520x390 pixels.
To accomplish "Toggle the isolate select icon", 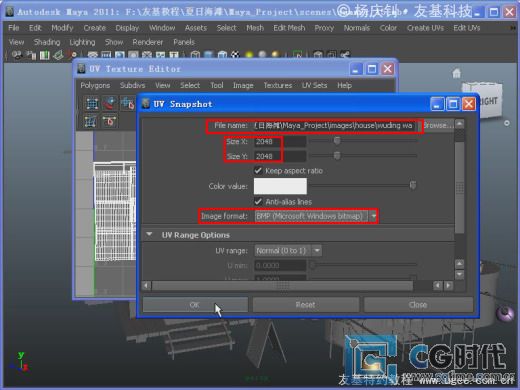I will pyautogui.click(x=298, y=55).
